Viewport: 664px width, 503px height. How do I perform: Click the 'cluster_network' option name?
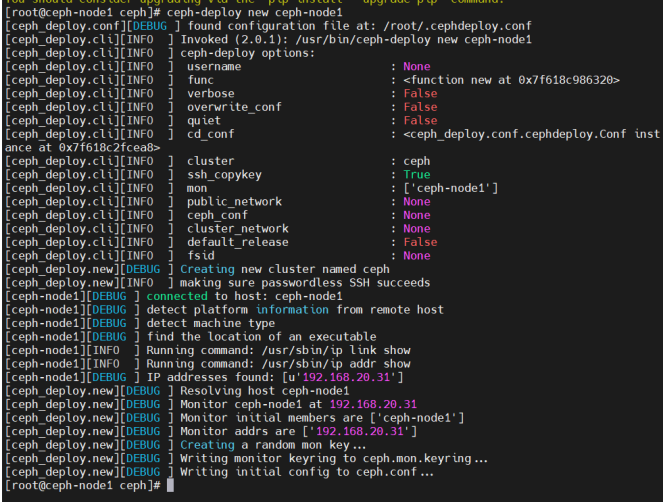238,229
